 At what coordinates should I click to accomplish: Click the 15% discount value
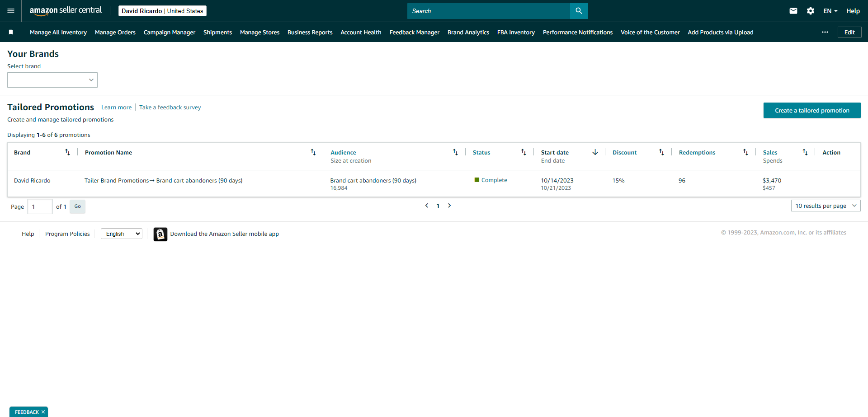click(x=618, y=180)
